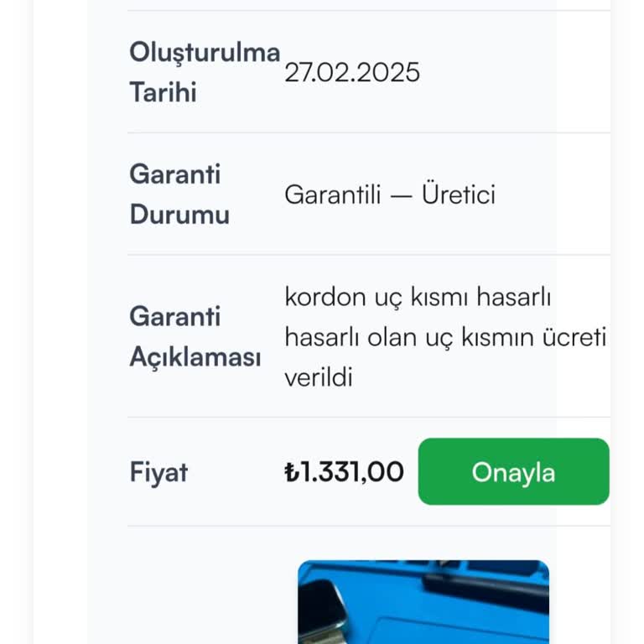Click the word Açıklaması in description label
This screenshot has height=644, width=644.
pyautogui.click(x=195, y=357)
